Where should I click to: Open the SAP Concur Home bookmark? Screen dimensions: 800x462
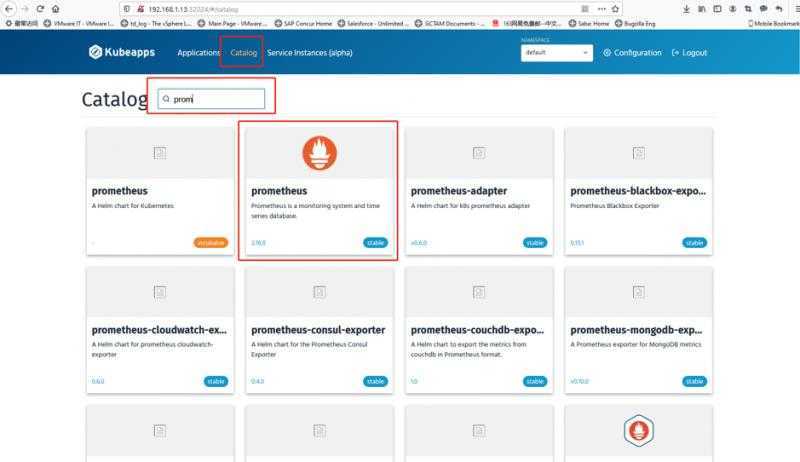(303, 23)
